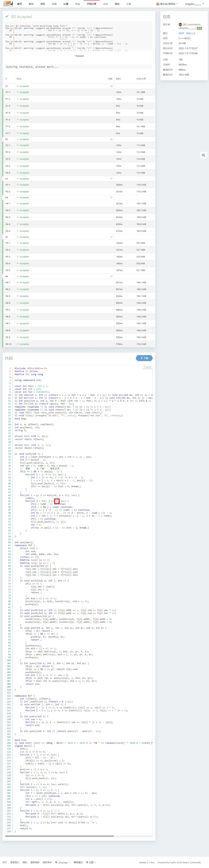
Task: Click the submitter avatar image
Action: click(x=180, y=25)
